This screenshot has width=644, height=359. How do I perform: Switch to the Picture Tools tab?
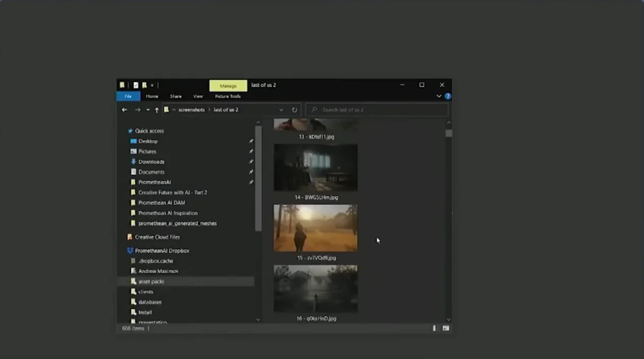(228, 96)
